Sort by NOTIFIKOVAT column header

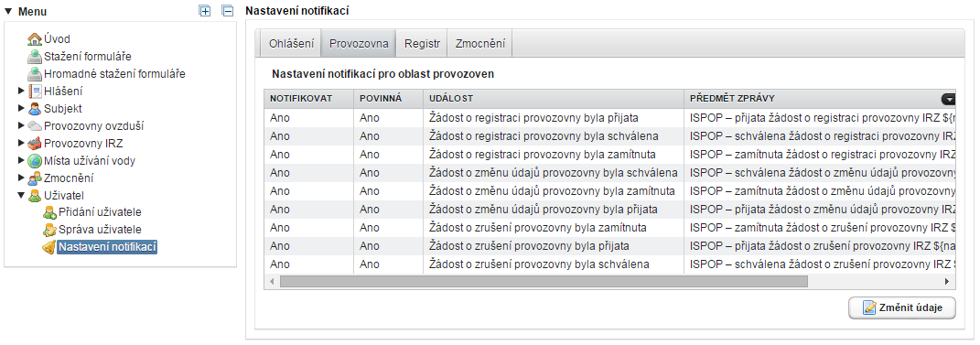tap(308, 99)
